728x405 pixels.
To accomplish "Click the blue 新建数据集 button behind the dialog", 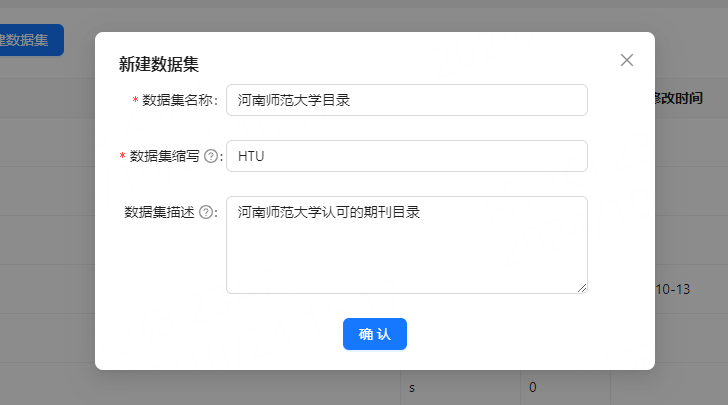I will coord(30,40).
